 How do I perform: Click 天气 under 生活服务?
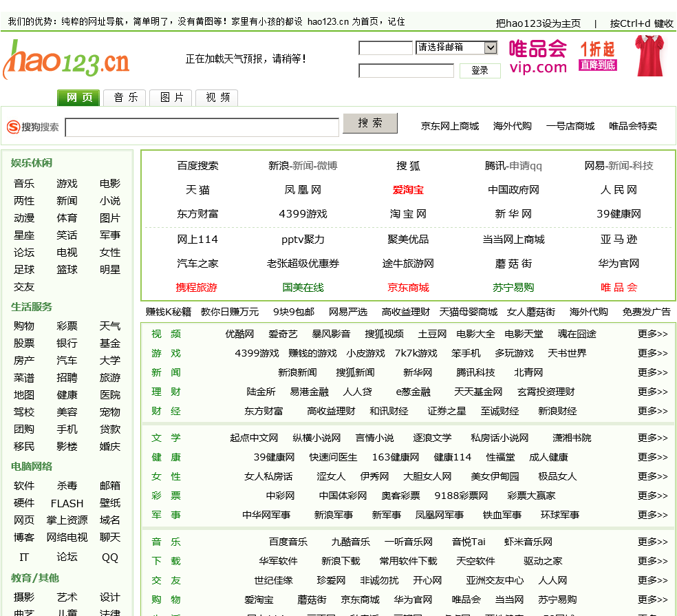click(110, 326)
